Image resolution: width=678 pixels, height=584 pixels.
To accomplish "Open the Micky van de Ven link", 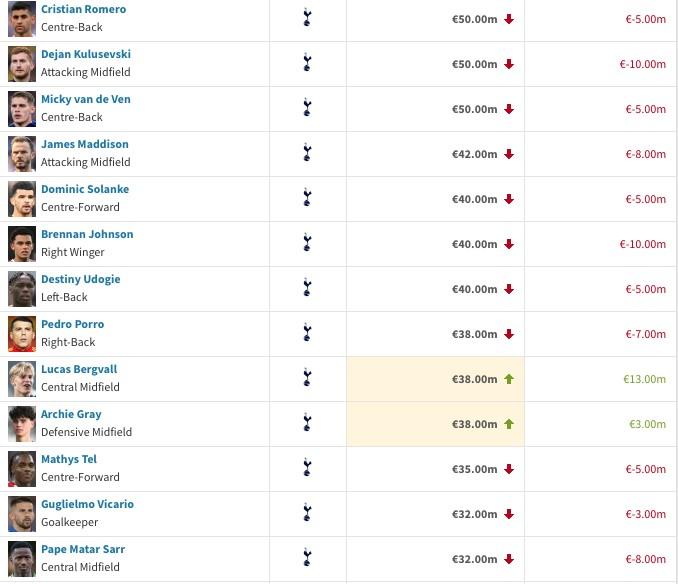I will point(86,99).
